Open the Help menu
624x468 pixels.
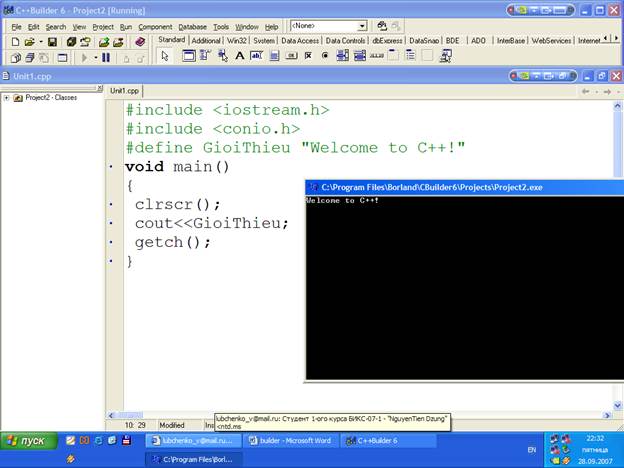pos(271,27)
